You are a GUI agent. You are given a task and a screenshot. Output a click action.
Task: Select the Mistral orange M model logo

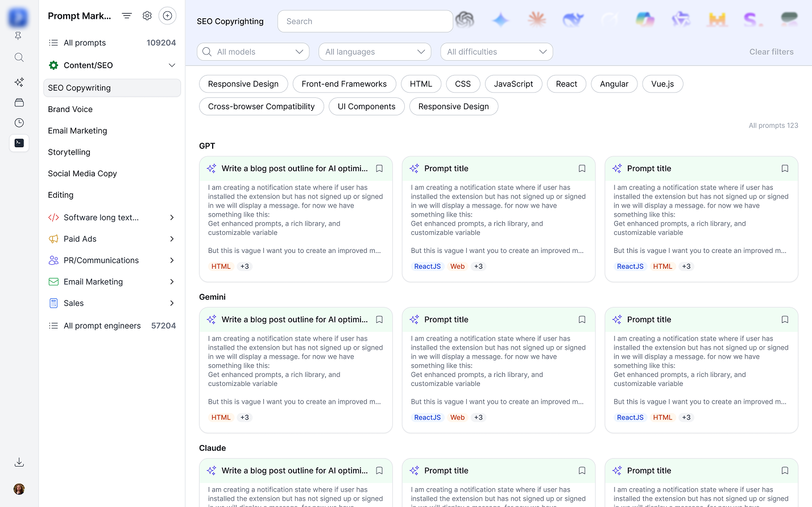click(717, 20)
